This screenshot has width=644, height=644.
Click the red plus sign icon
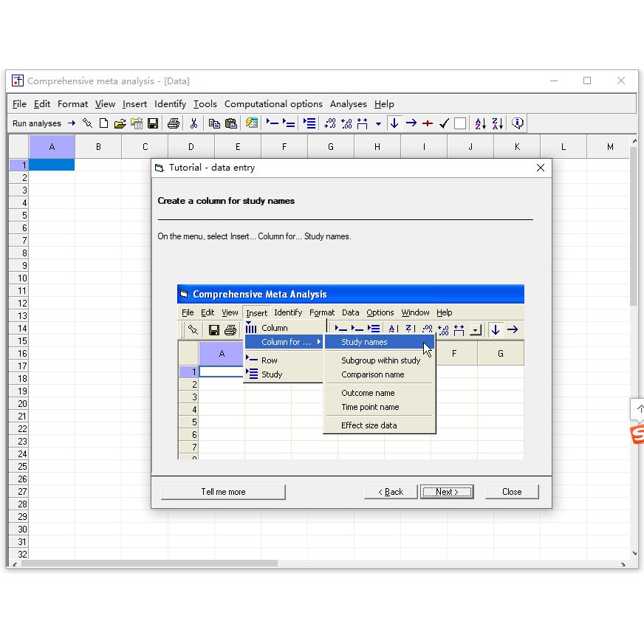click(428, 123)
